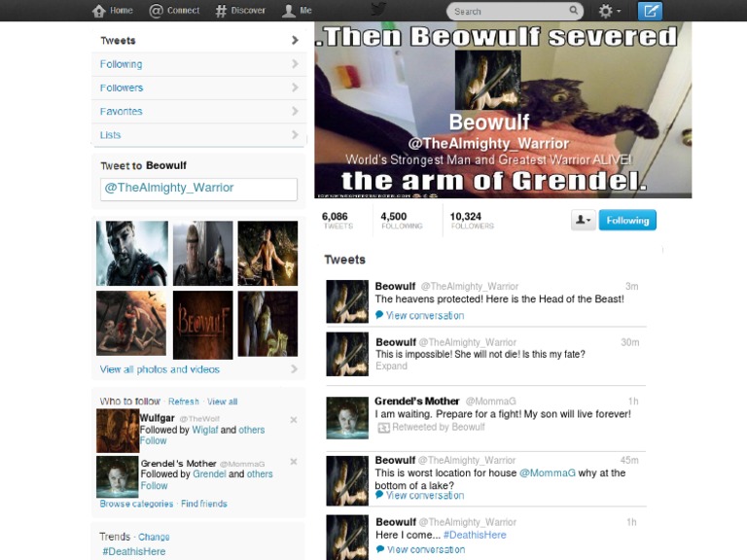Image resolution: width=747 pixels, height=560 pixels.
Task: Click Grendel's Mother avatar in Who to follow
Action: tap(117, 476)
